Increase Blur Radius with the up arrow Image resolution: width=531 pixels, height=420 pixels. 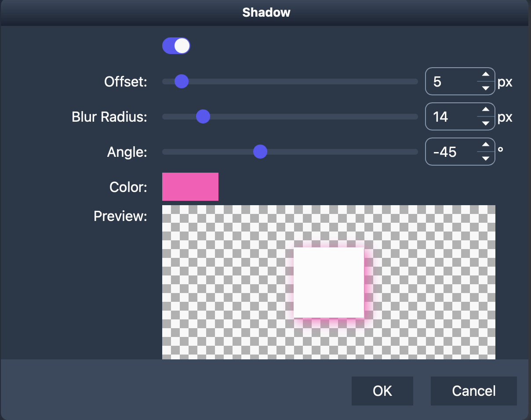click(x=485, y=111)
